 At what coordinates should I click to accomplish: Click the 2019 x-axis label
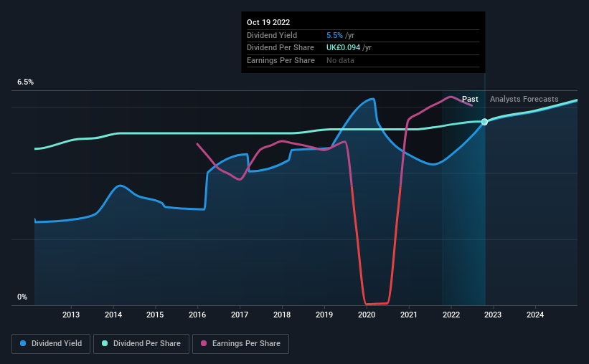coord(324,315)
